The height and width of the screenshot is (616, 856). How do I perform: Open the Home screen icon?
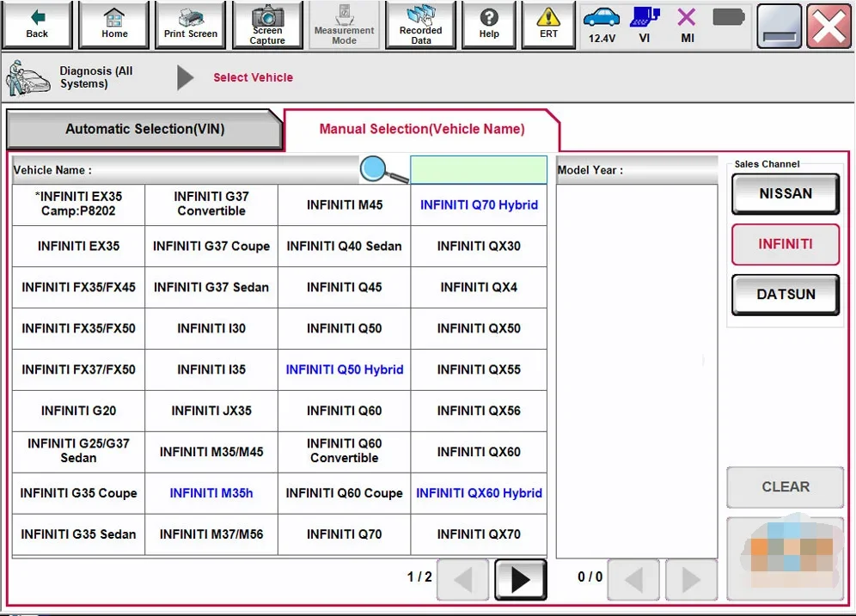114,25
